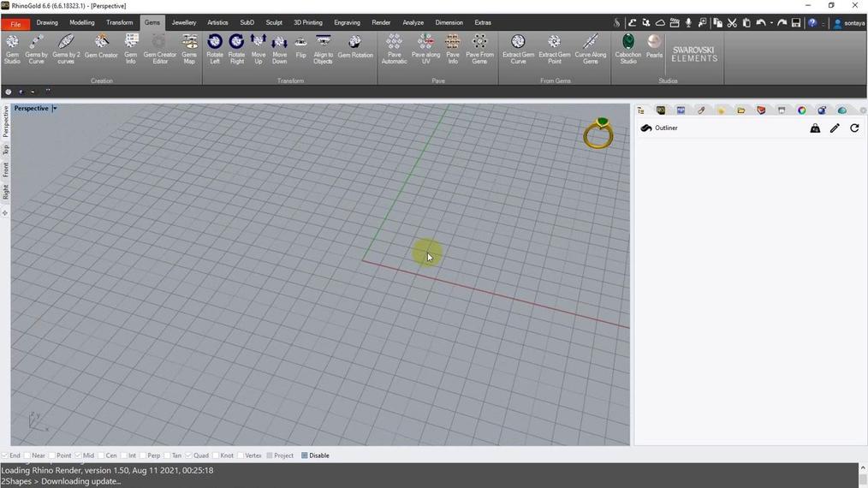This screenshot has height=488, width=868.
Task: Open the Pave Info tool
Action: [x=453, y=49]
